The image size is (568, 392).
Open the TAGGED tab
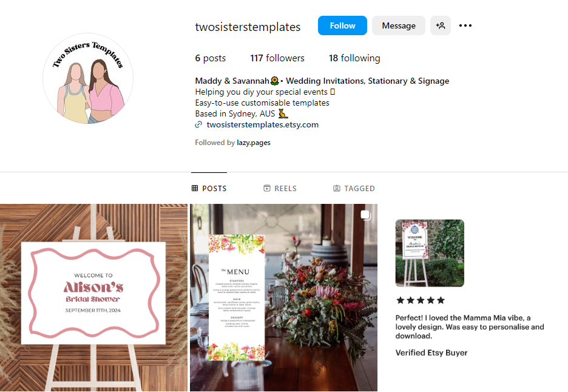point(354,188)
